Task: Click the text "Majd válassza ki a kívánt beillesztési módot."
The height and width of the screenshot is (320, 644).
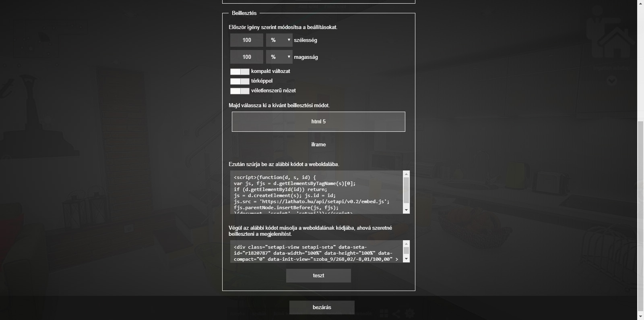Action: [x=279, y=106]
